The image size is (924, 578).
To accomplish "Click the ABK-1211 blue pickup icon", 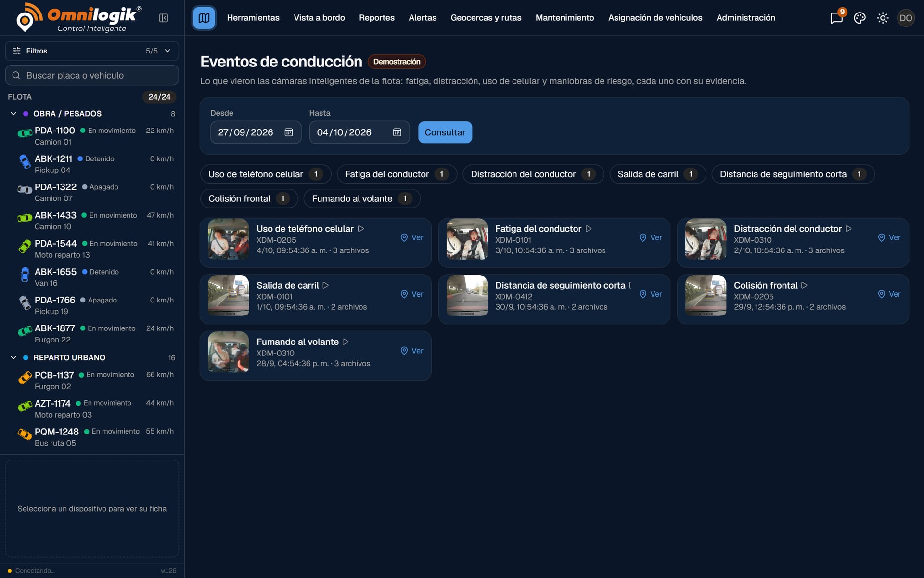I will (x=25, y=161).
